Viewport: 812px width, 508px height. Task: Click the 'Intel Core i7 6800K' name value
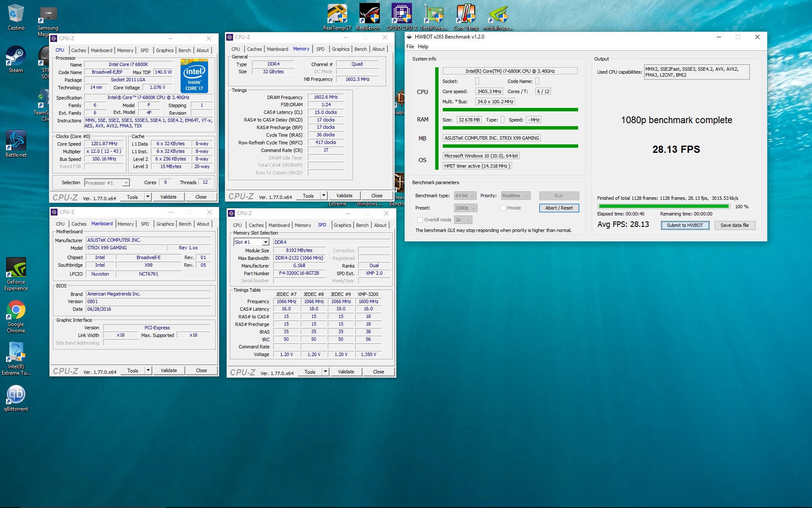point(128,64)
